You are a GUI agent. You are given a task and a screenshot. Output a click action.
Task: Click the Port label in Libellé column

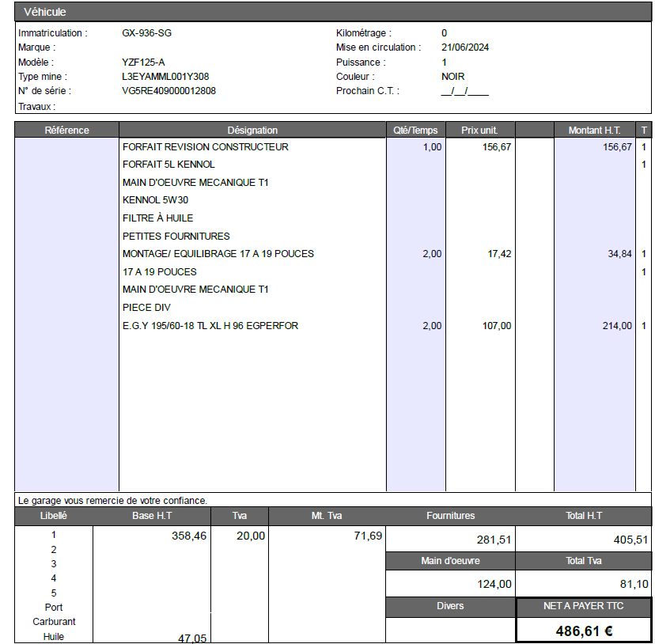tap(54, 608)
